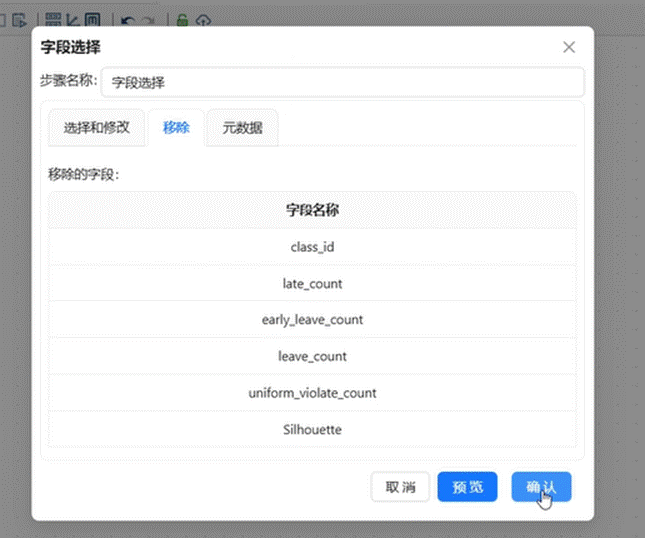Select the early_leave_count field row

(x=312, y=320)
